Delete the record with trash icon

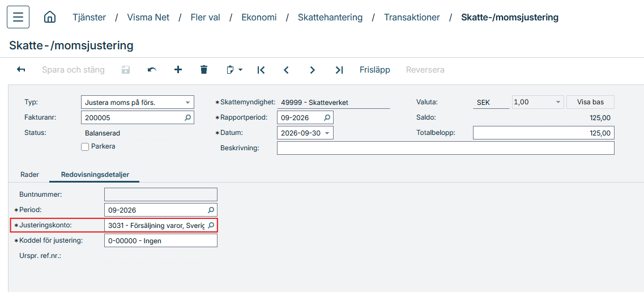point(204,70)
